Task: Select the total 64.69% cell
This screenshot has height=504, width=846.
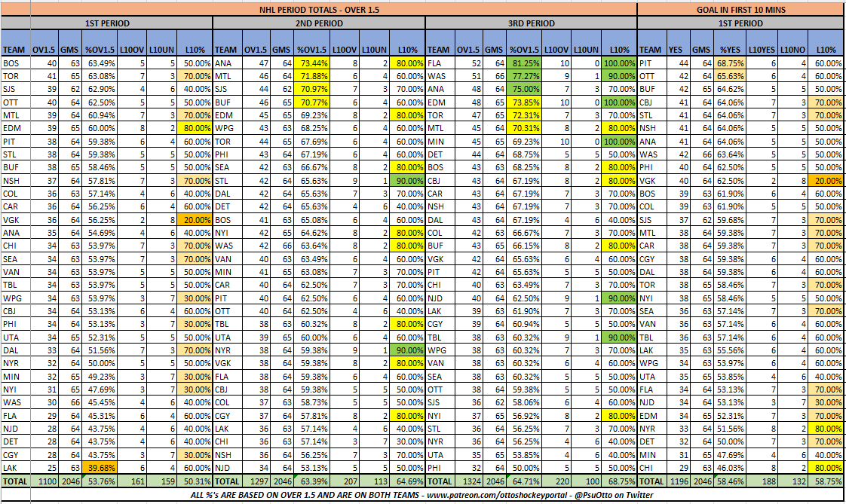Action: tap(407, 481)
